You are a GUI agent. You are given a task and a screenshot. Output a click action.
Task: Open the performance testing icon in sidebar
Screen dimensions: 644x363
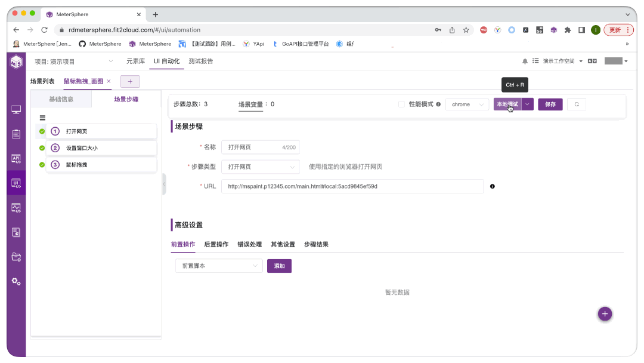(x=16, y=207)
